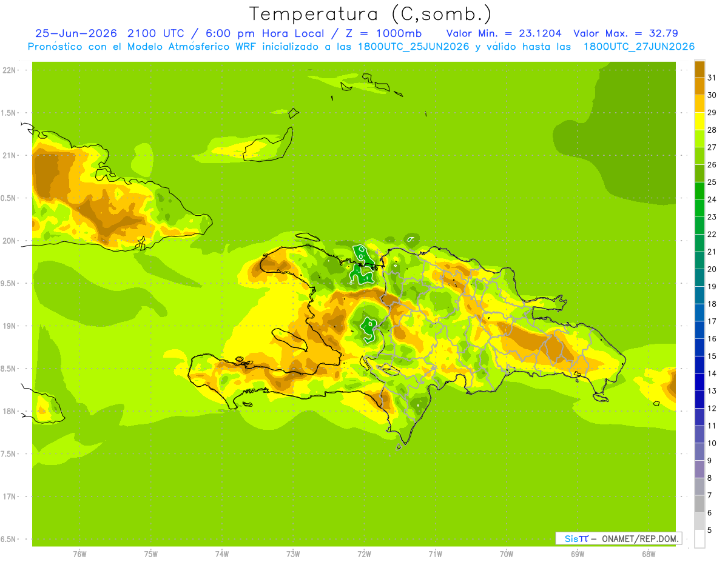Click the '0.5N' latitude axis label
The image size is (728, 562).
(x=8, y=198)
